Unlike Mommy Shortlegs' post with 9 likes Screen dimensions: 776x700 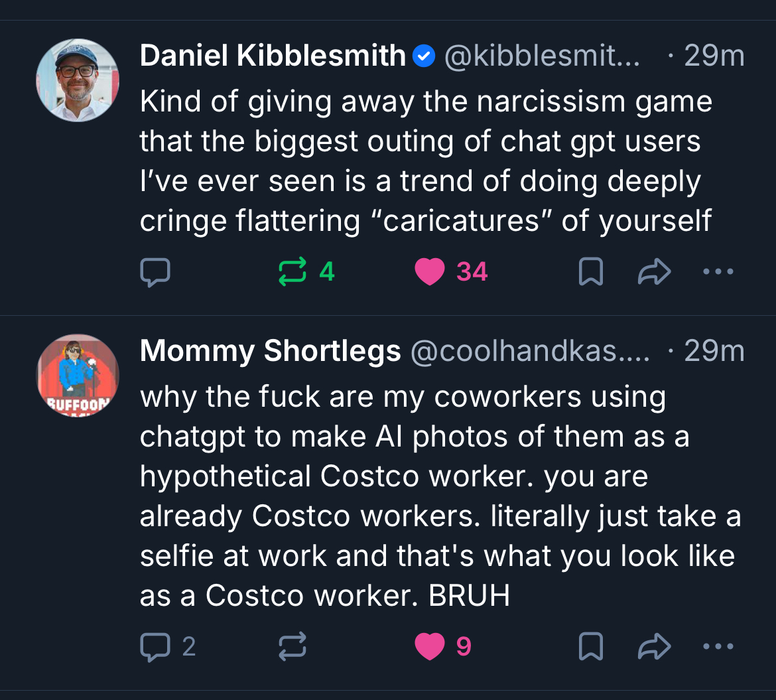[429, 646]
